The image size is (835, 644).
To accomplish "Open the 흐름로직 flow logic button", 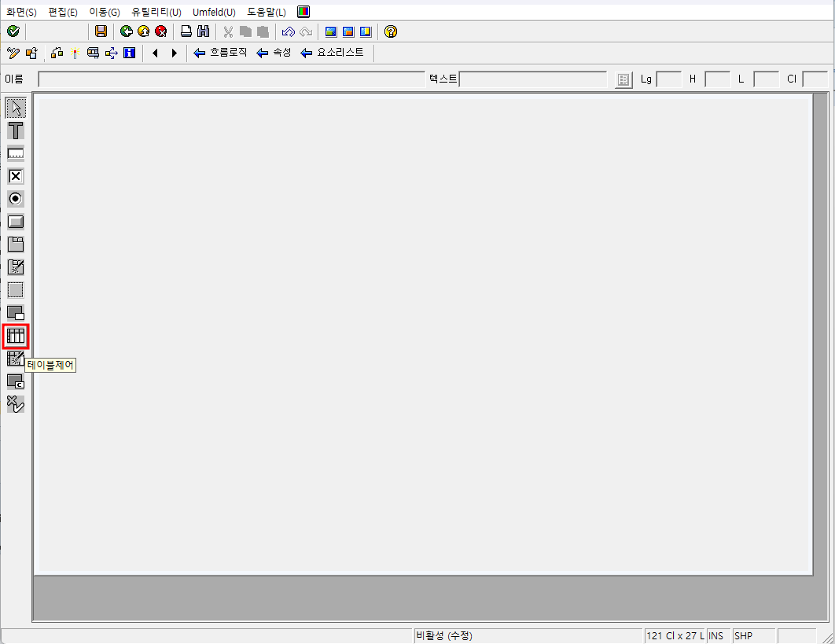I will [220, 53].
